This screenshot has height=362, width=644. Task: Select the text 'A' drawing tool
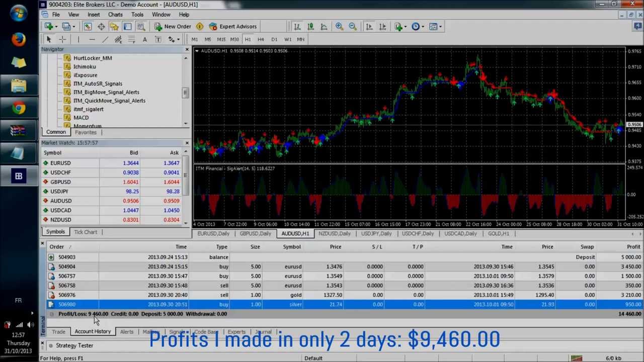point(144,39)
